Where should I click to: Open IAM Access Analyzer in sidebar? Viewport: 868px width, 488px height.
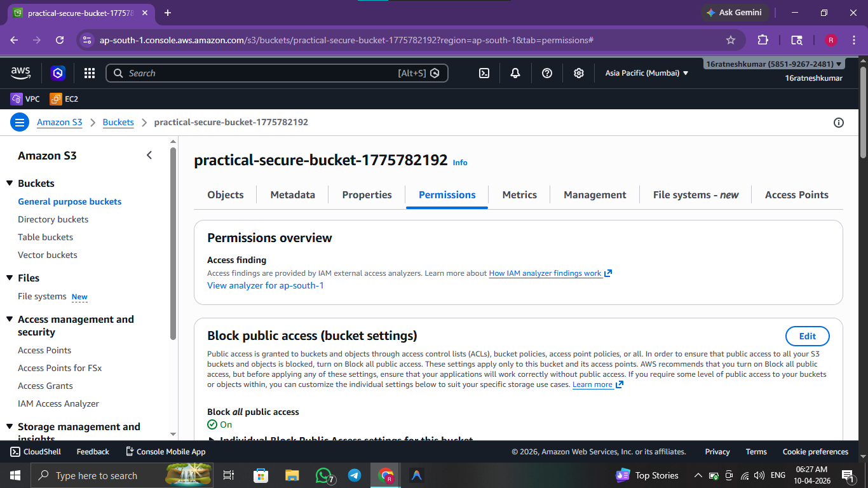click(x=58, y=403)
